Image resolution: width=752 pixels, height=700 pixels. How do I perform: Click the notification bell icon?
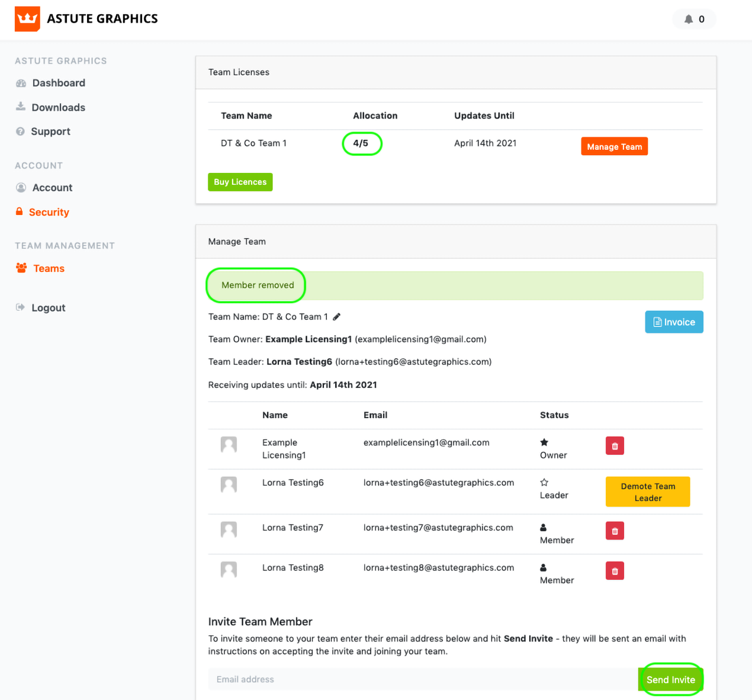(689, 19)
